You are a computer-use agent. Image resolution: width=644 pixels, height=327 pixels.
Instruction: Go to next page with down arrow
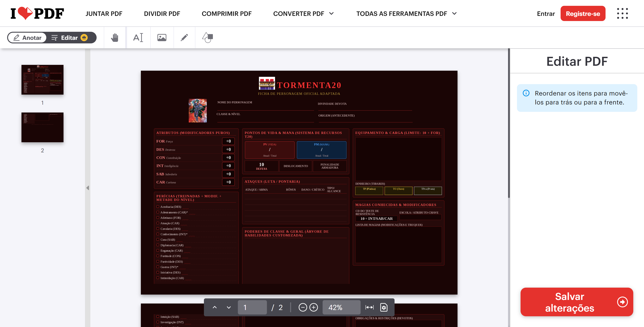point(229,307)
